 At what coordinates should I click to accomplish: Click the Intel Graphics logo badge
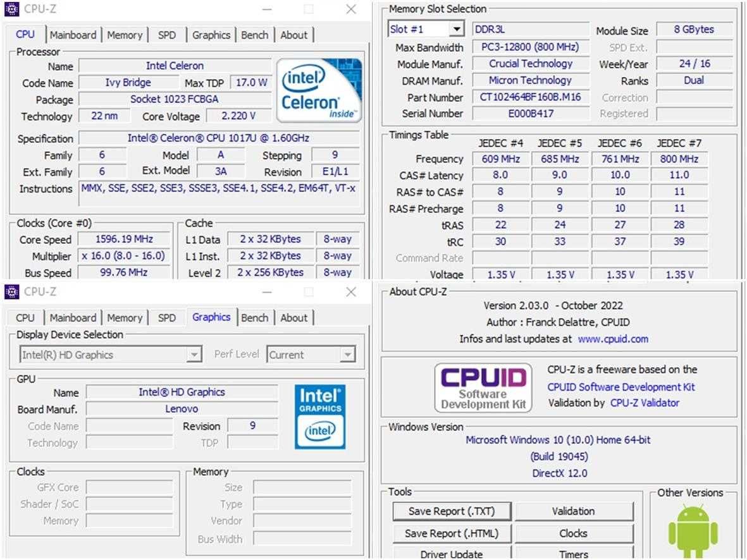point(319,417)
